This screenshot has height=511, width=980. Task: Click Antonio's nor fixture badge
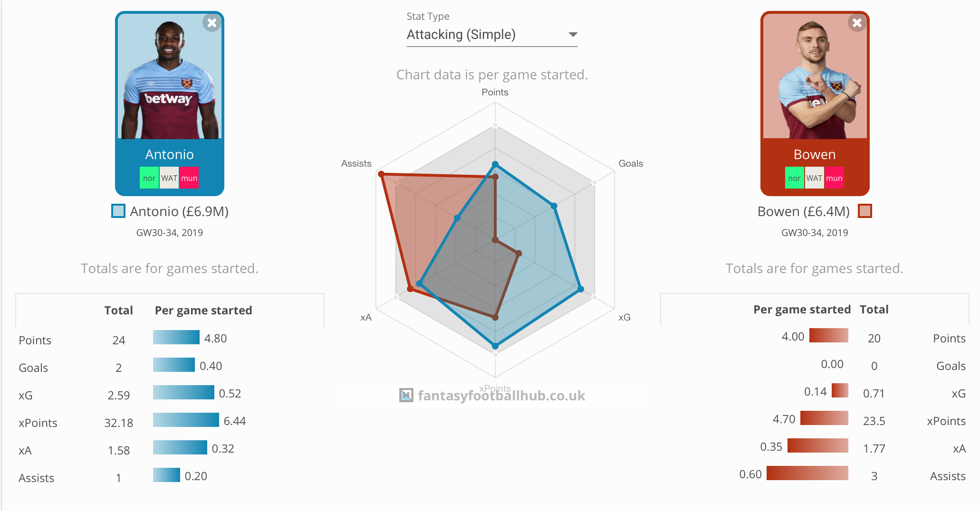click(149, 178)
